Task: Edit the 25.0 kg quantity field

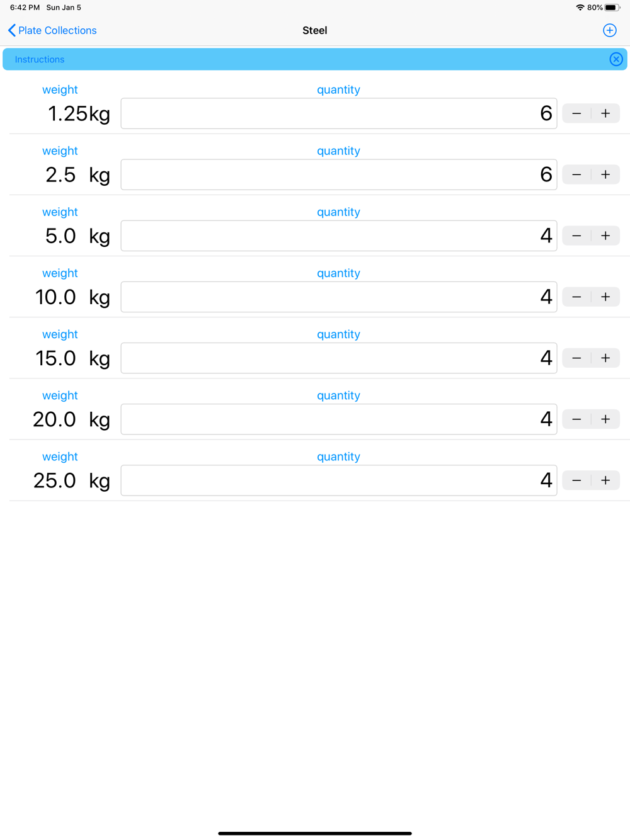Action: [339, 480]
